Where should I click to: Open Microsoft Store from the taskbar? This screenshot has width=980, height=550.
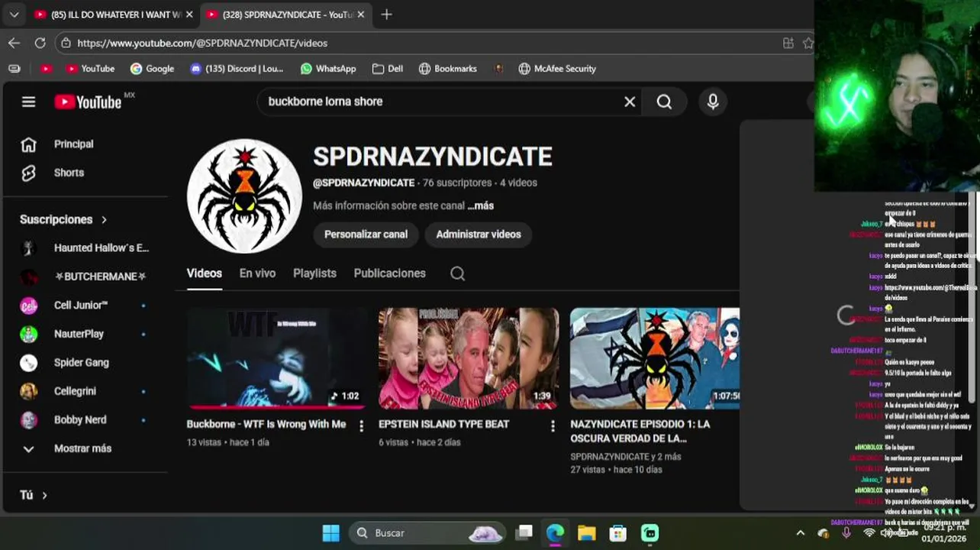(x=617, y=533)
